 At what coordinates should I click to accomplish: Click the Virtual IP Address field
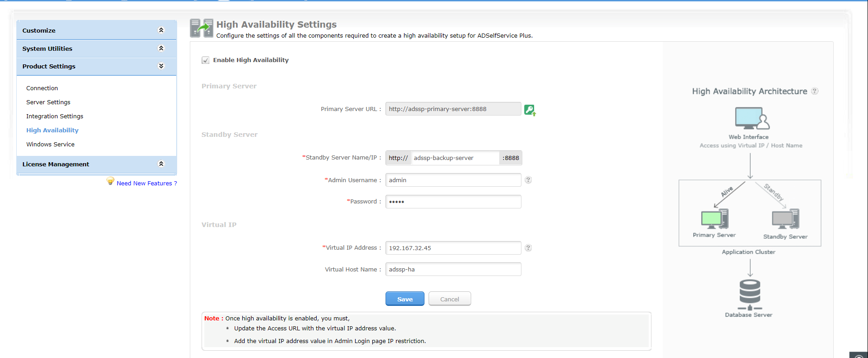click(x=453, y=248)
